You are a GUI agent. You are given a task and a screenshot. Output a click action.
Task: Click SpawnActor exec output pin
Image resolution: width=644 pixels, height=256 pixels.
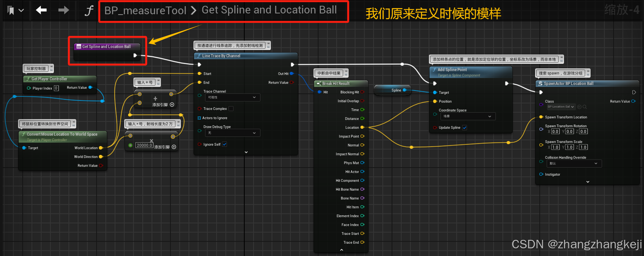[634, 92]
